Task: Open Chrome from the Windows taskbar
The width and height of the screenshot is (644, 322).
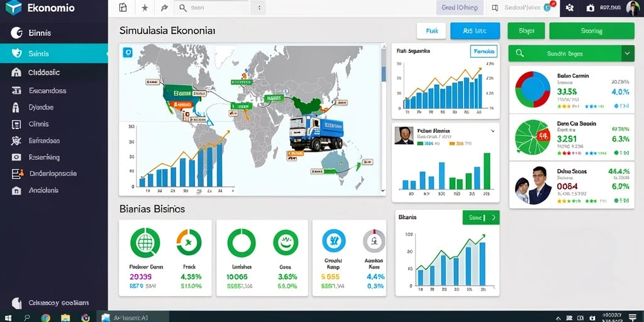Action: [x=45, y=318]
